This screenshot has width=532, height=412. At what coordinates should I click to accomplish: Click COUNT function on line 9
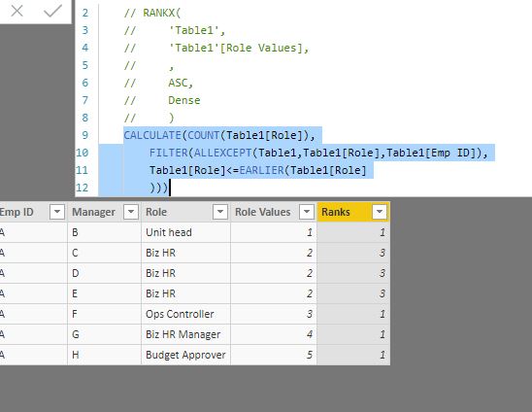click(x=204, y=135)
